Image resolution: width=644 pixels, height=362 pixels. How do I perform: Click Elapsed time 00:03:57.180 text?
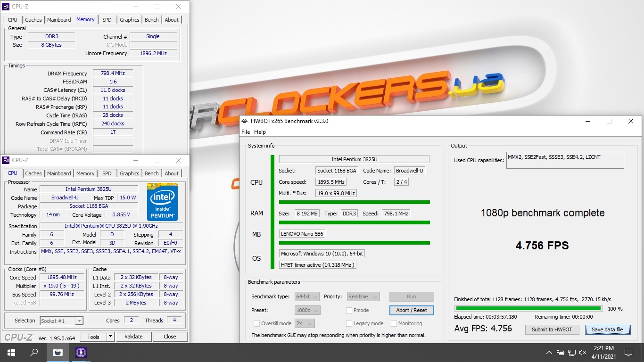pos(486,317)
